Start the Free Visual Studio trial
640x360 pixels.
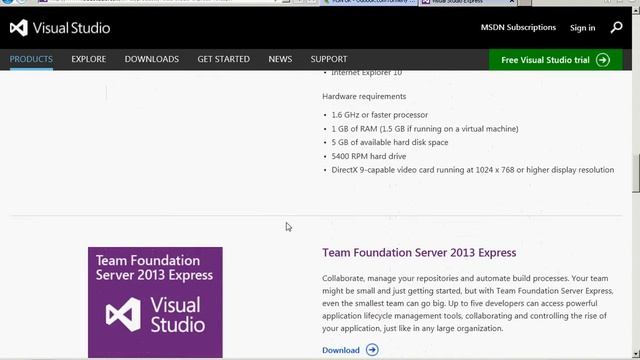(x=556, y=60)
